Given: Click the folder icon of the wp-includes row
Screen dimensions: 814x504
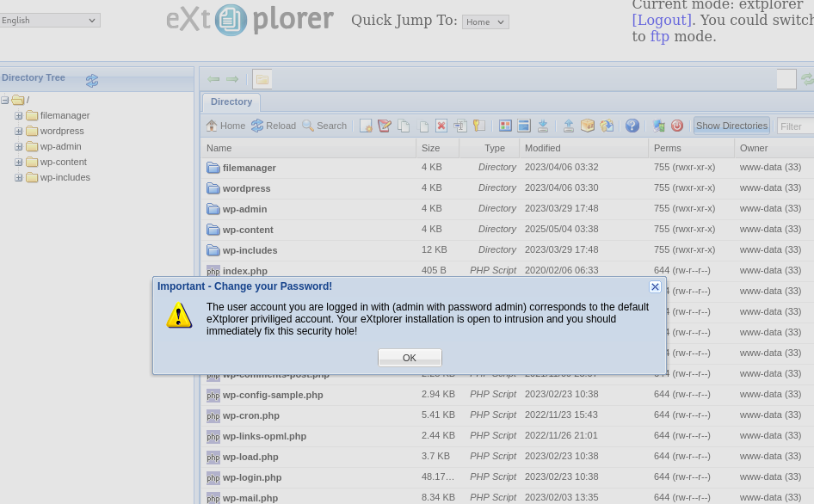Looking at the screenshot, I should 213,250.
